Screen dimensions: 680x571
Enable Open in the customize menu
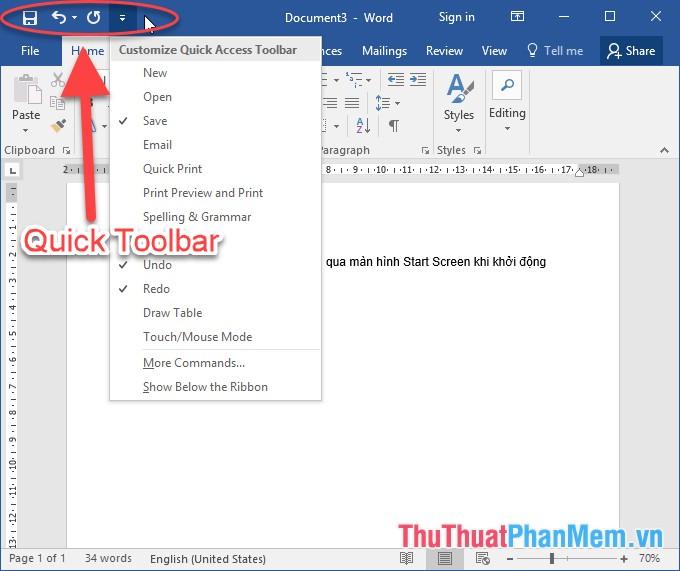coord(215,97)
